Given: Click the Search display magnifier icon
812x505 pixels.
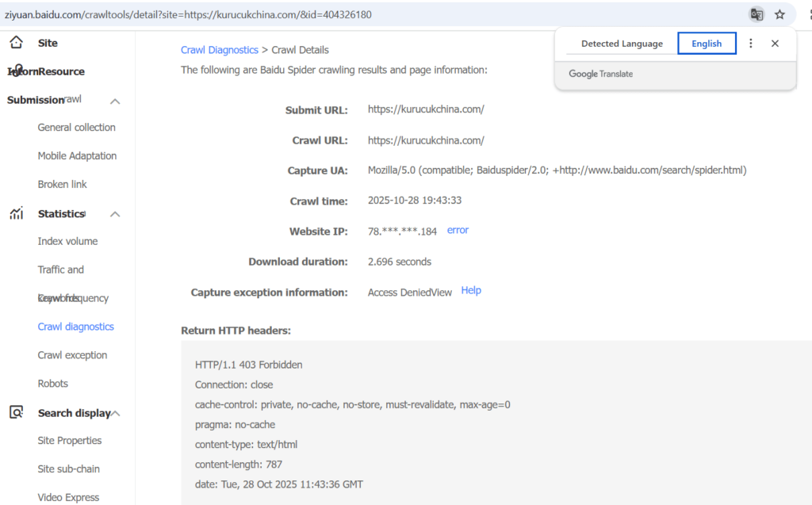Looking at the screenshot, I should click(15, 412).
